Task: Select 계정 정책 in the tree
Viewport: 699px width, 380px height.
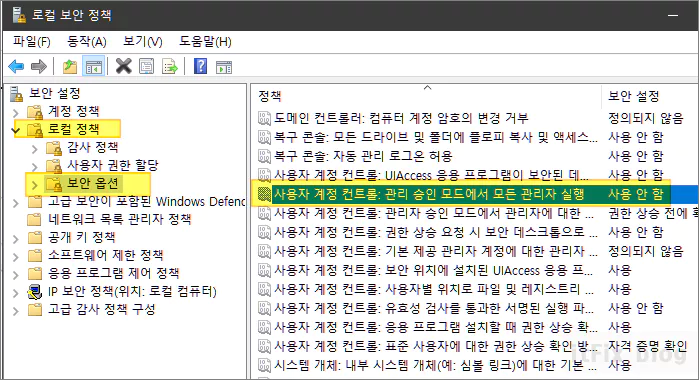Action: click(73, 111)
